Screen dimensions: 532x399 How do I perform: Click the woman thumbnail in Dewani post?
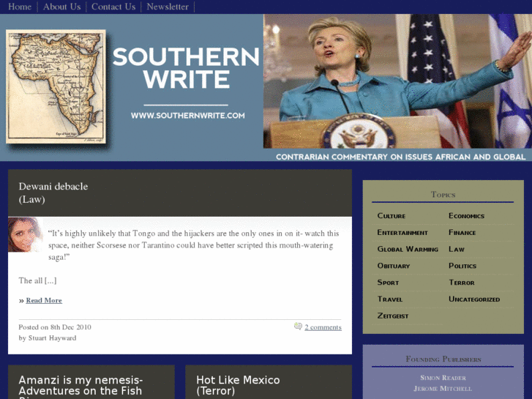point(26,235)
